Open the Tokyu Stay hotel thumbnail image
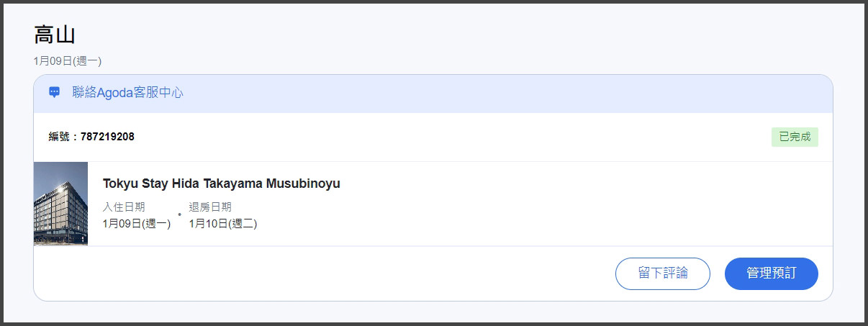Screen dimensions: 868x326 click(x=60, y=204)
